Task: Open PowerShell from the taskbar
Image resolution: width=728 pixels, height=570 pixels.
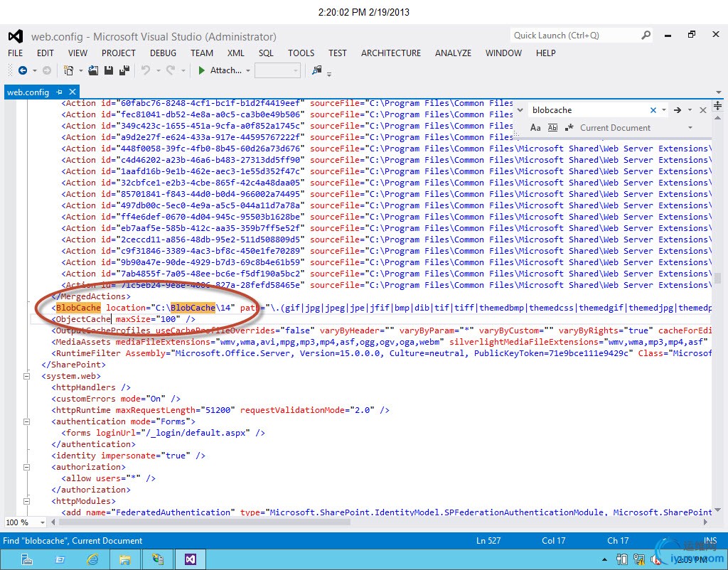Action: [60, 559]
